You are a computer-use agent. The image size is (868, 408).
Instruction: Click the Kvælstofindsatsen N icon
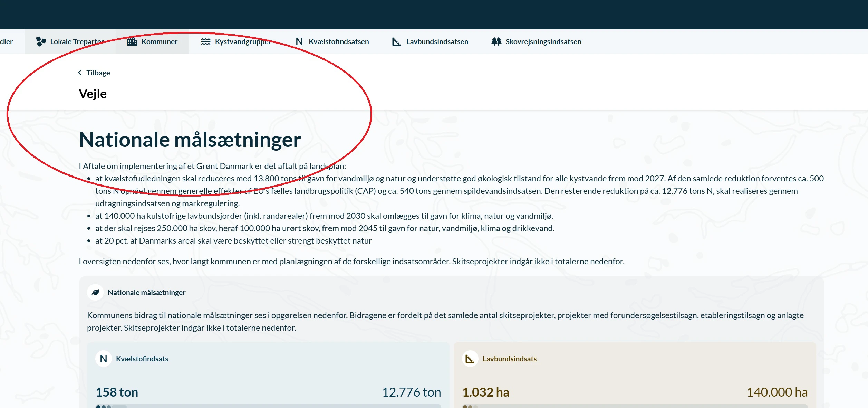click(299, 41)
